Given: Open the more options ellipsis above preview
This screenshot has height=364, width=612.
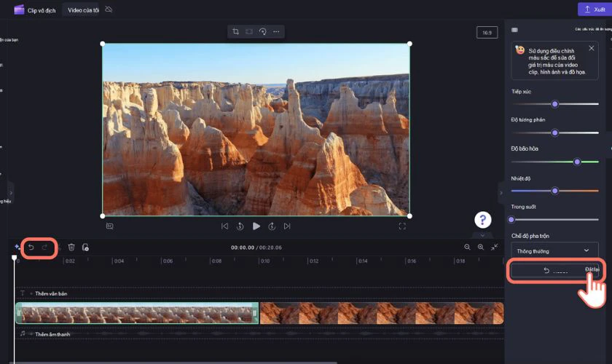Looking at the screenshot, I should click(276, 31).
